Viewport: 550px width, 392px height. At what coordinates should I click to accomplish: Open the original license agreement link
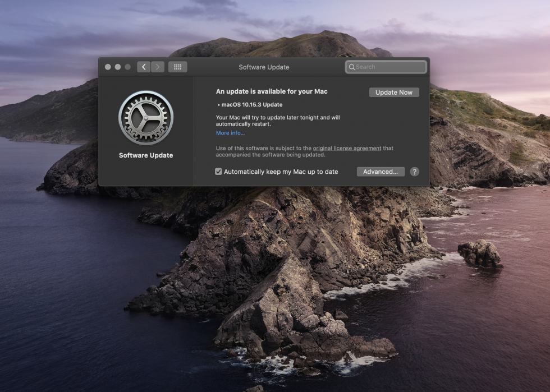click(x=347, y=148)
